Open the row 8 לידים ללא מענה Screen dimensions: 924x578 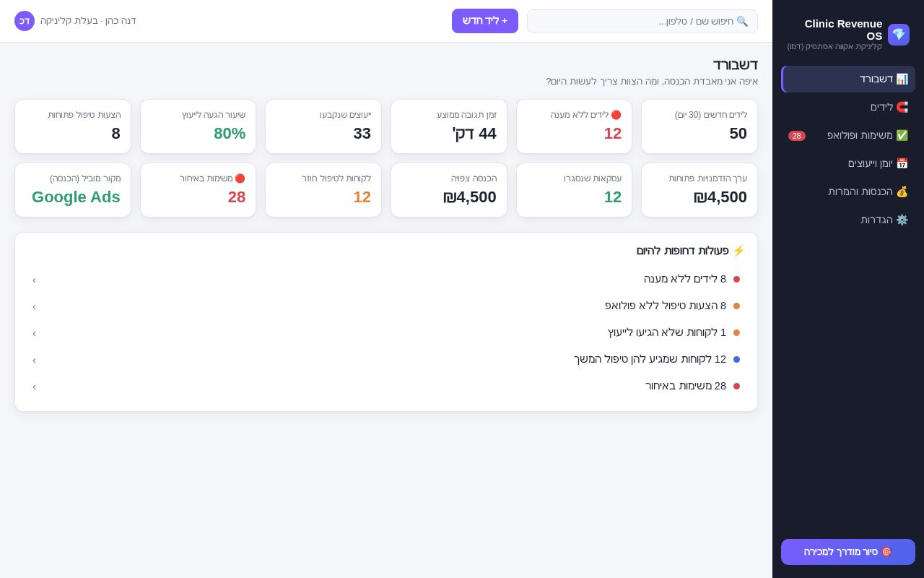coord(386,280)
